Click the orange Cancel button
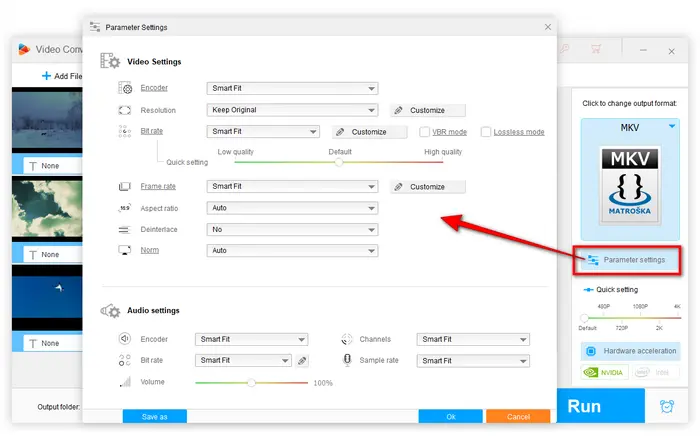The width and height of the screenshot is (700, 440). (x=518, y=416)
